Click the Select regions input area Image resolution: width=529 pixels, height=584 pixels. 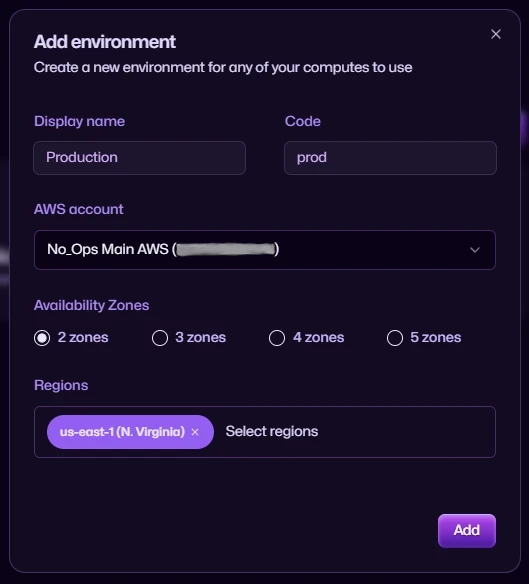(272, 431)
